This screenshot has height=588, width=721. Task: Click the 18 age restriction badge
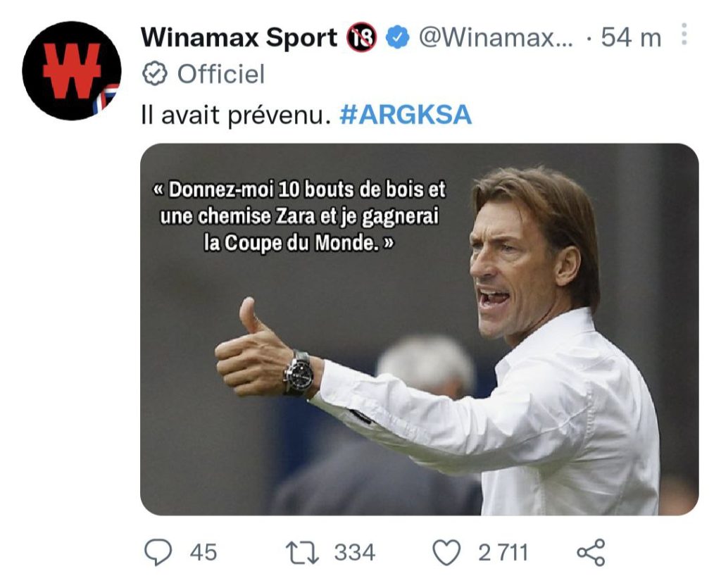[361, 37]
